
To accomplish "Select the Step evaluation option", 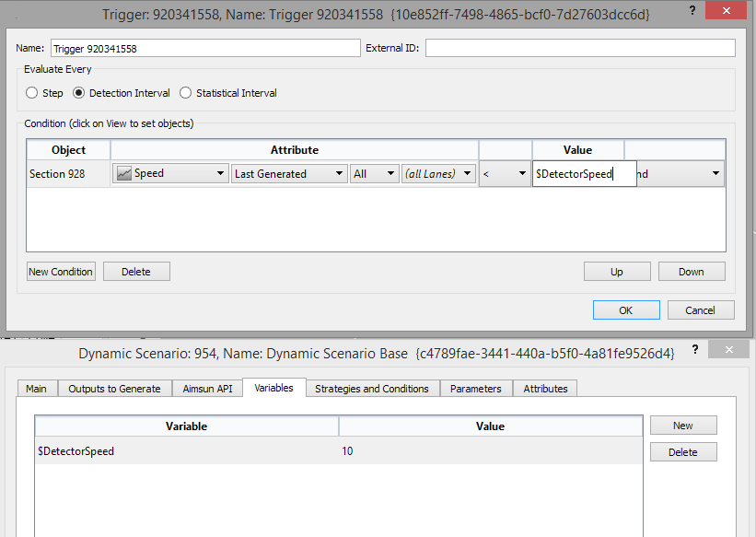I will click(30, 92).
